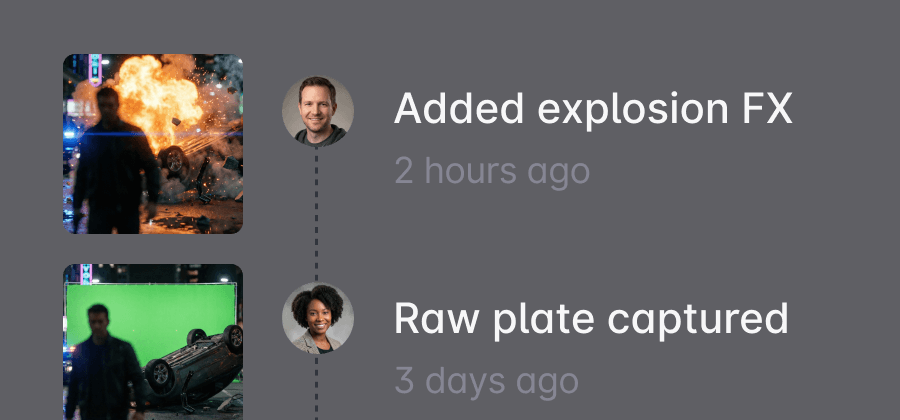Image resolution: width=900 pixels, height=420 pixels.
Task: Select the "Added explosion FX" entry title
Action: tap(593, 108)
